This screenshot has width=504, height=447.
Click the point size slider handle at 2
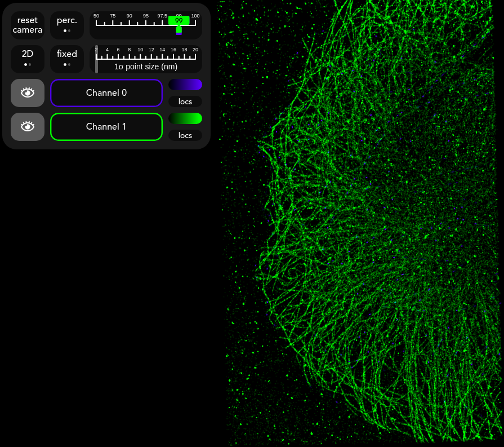click(96, 59)
